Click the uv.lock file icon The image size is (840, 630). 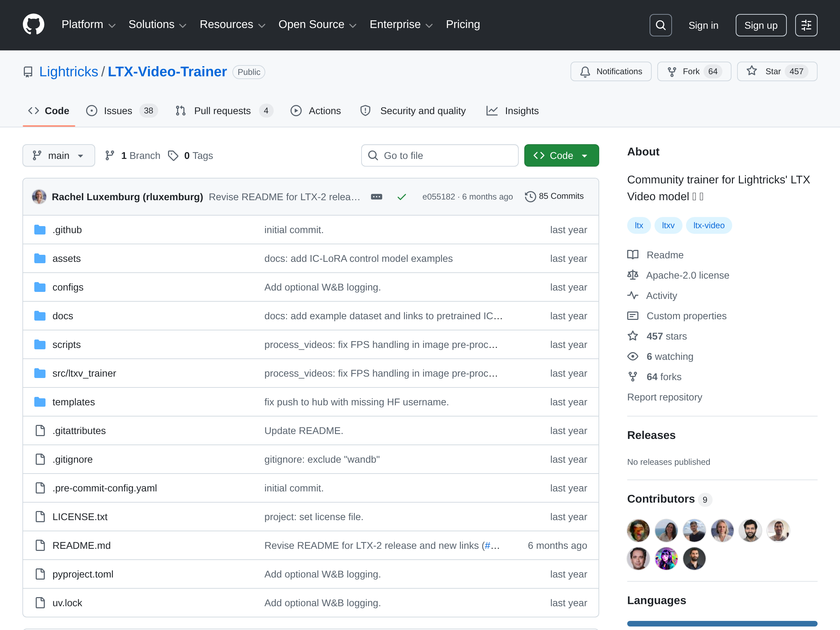coord(40,603)
